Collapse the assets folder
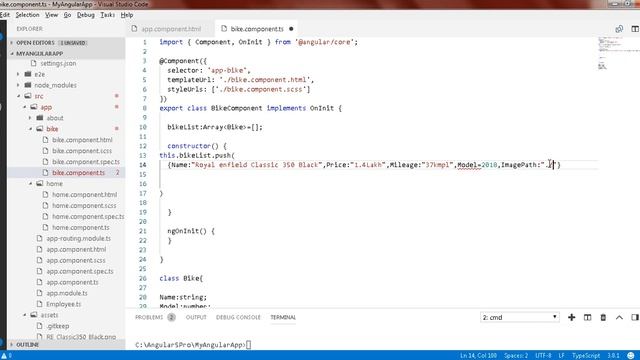Screen dimensions: 640x360 click(x=49, y=315)
